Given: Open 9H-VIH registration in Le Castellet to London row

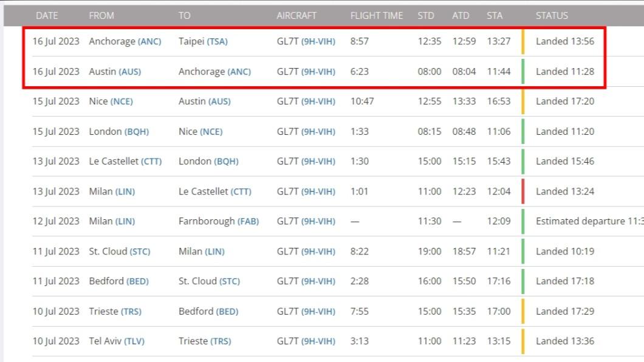Looking at the screenshot, I should [318, 162].
